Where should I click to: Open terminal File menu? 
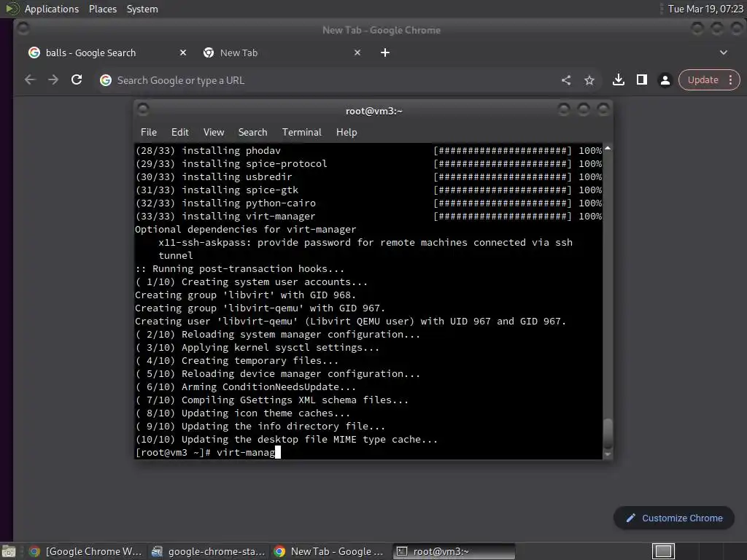[149, 133]
